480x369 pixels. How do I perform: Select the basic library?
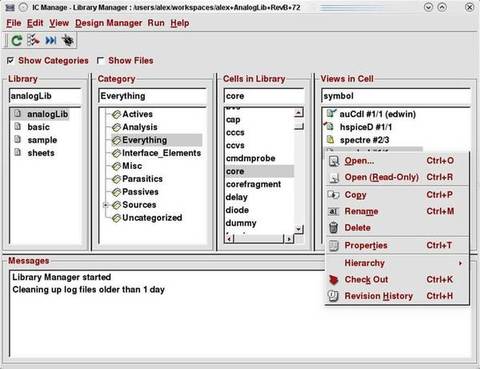[38, 127]
